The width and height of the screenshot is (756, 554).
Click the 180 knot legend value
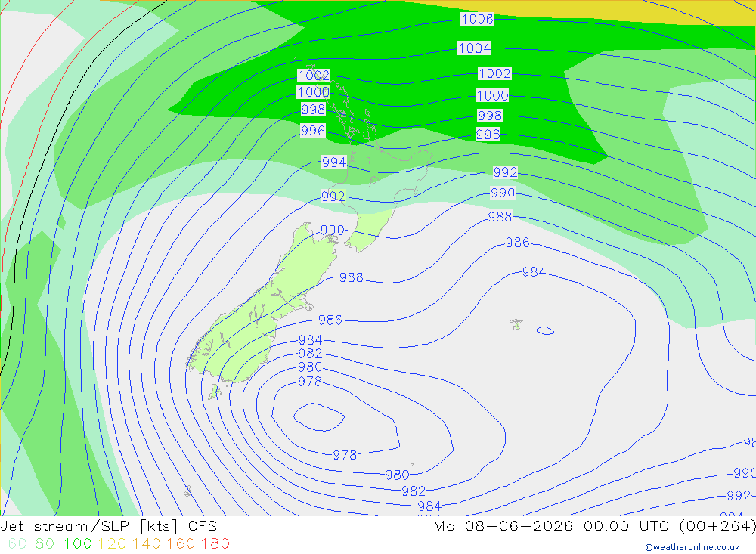[215, 544]
